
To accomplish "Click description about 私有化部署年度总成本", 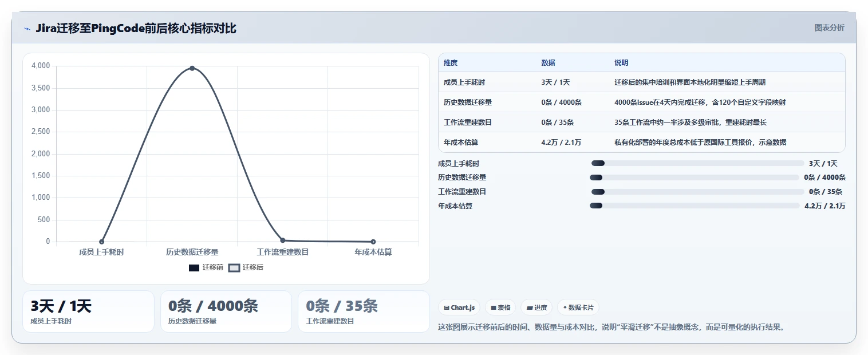I will 700,143.
